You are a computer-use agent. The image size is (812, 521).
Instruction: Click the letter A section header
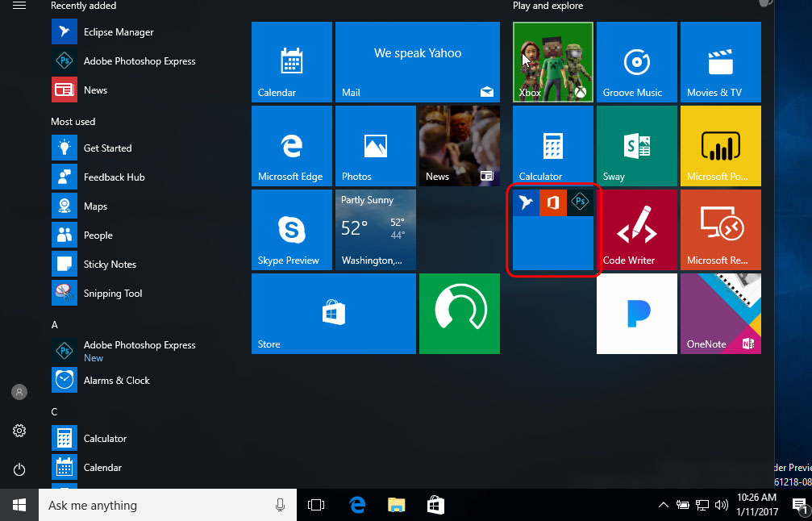pos(54,325)
